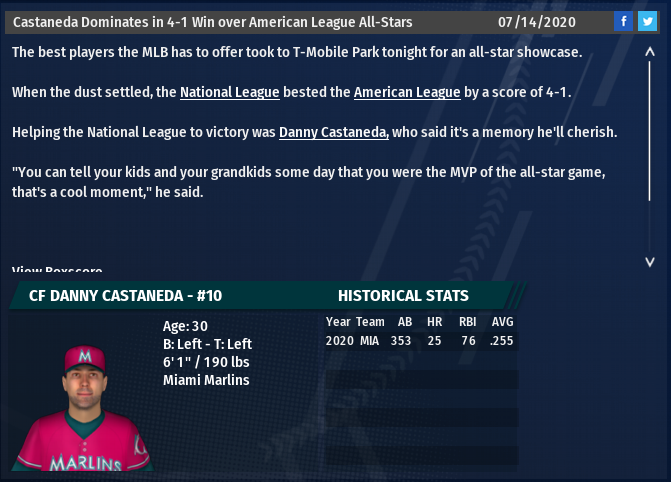Click the View Boxscore link
The image size is (671, 482).
click(x=57, y=270)
